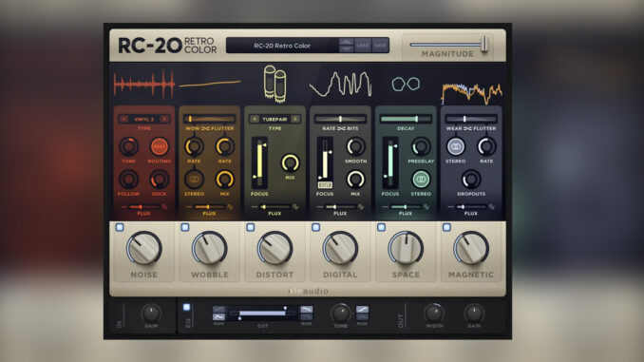This screenshot has width=644, height=362.
Task: Toggle the noise POST routing button
Action: [160, 146]
